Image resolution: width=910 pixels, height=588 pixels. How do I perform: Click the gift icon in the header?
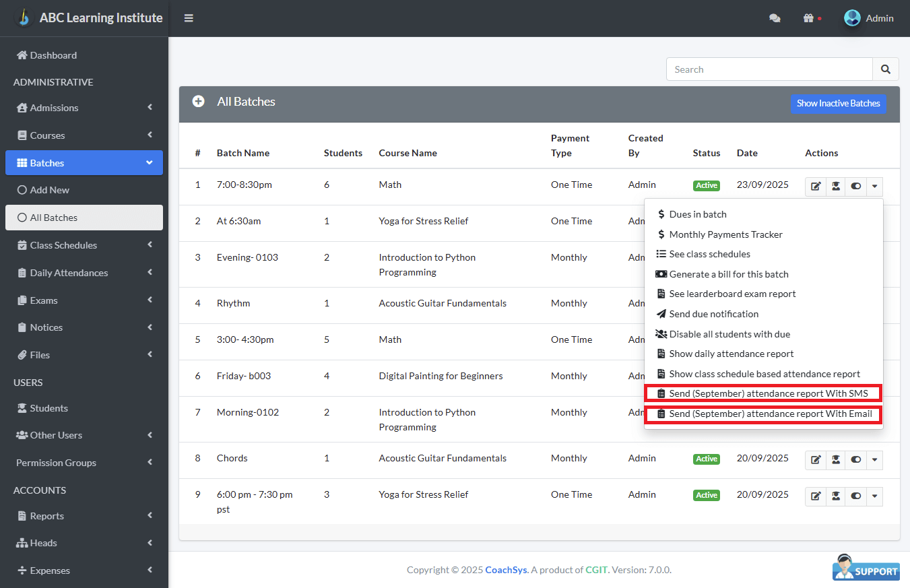(x=808, y=19)
